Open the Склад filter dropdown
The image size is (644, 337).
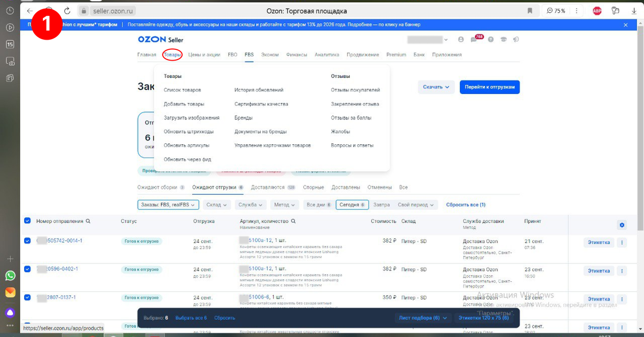point(217,204)
